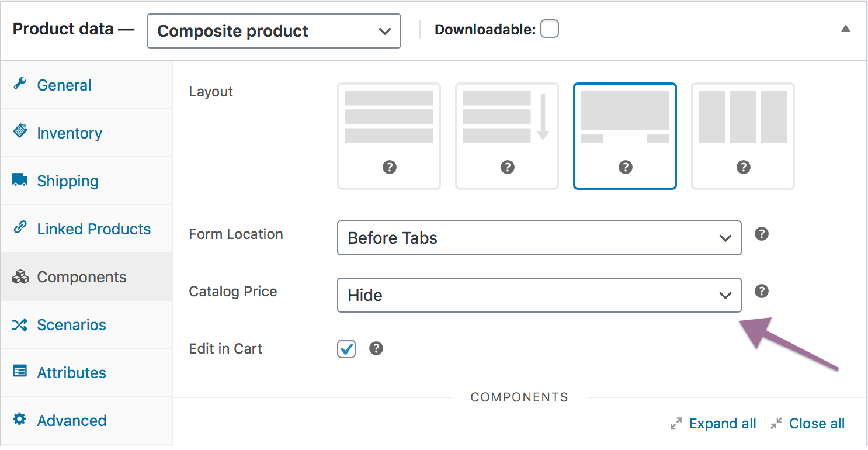Click the Expand all arrows icon

pos(676,424)
